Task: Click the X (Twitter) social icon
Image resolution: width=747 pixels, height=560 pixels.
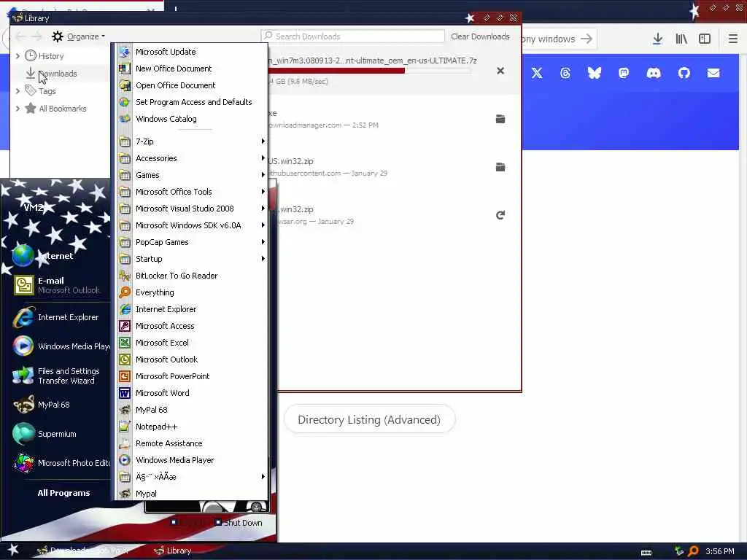Action: pyautogui.click(x=536, y=73)
